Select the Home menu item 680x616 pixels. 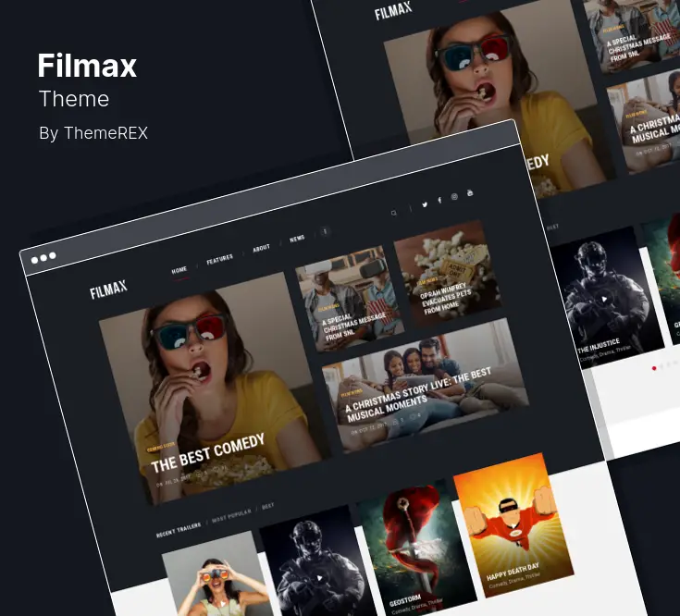[179, 270]
